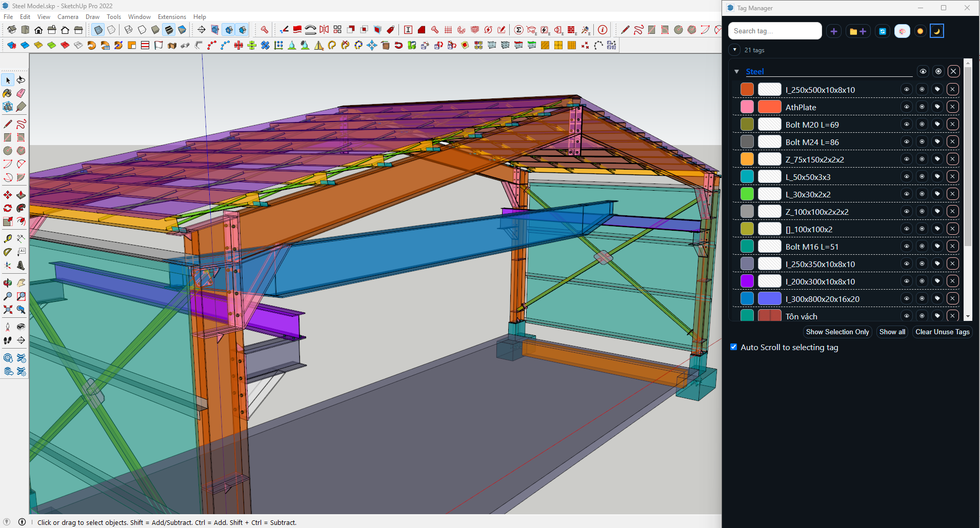Open the color swatch of Bolt M20 L=69
This screenshot has height=528, width=980.
click(x=747, y=125)
